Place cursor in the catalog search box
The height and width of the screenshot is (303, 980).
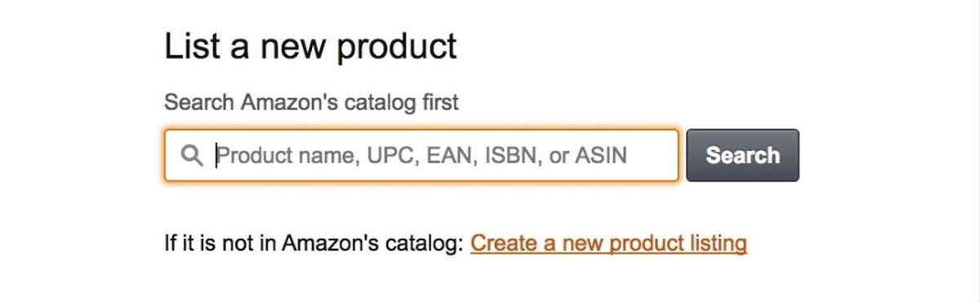click(x=421, y=155)
